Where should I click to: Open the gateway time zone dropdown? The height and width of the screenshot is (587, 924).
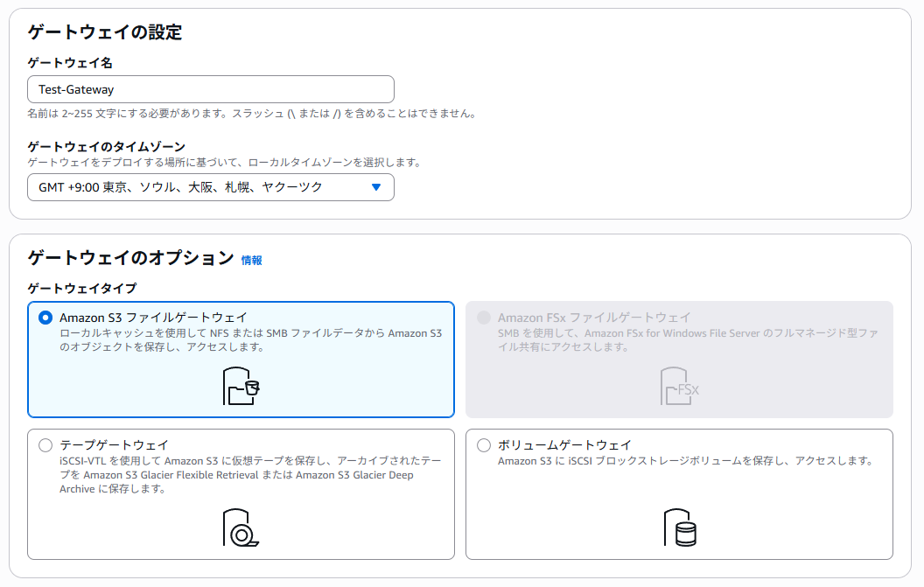point(210,187)
